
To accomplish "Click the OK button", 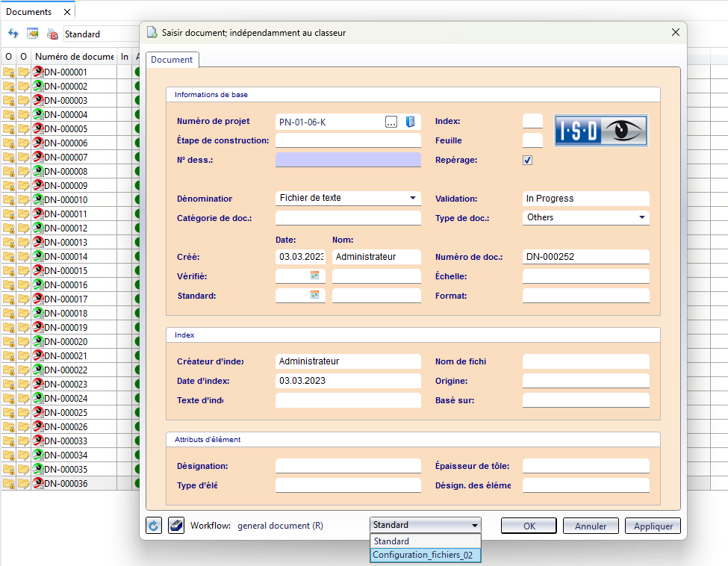I will 529,526.
